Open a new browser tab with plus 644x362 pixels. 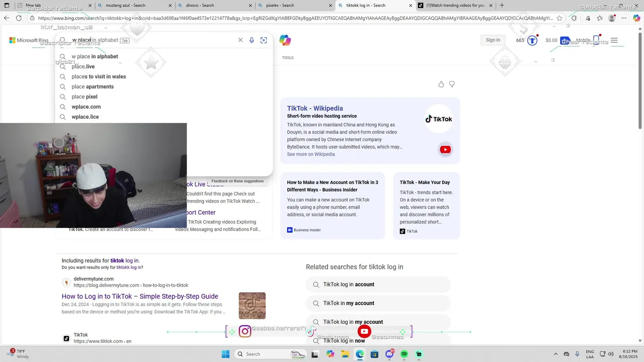[502, 6]
